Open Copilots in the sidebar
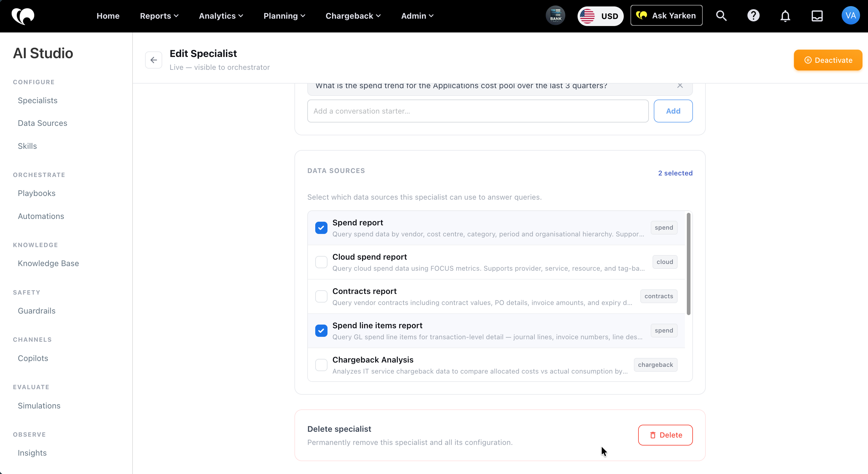This screenshot has width=868, height=474. (33, 358)
